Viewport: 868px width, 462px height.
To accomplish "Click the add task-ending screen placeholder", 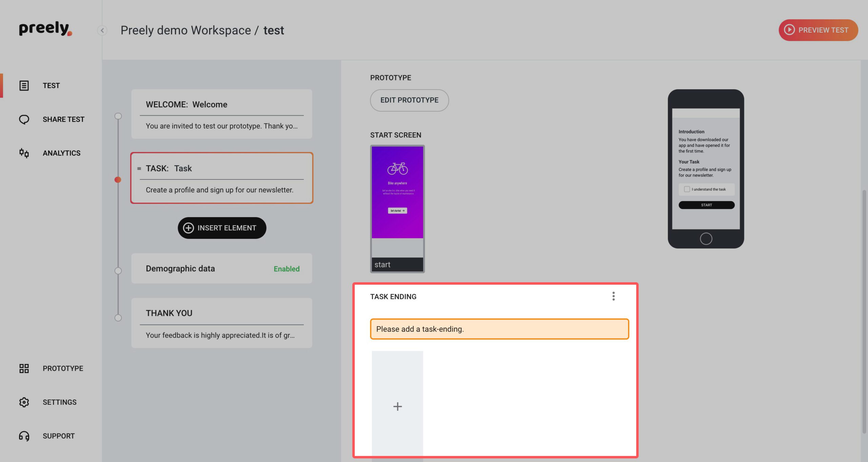I will (398, 406).
